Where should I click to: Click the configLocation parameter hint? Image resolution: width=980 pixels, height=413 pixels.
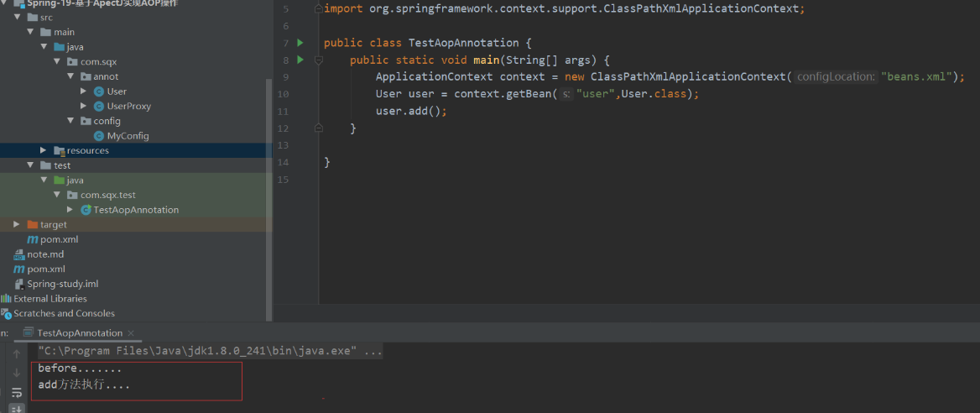837,77
